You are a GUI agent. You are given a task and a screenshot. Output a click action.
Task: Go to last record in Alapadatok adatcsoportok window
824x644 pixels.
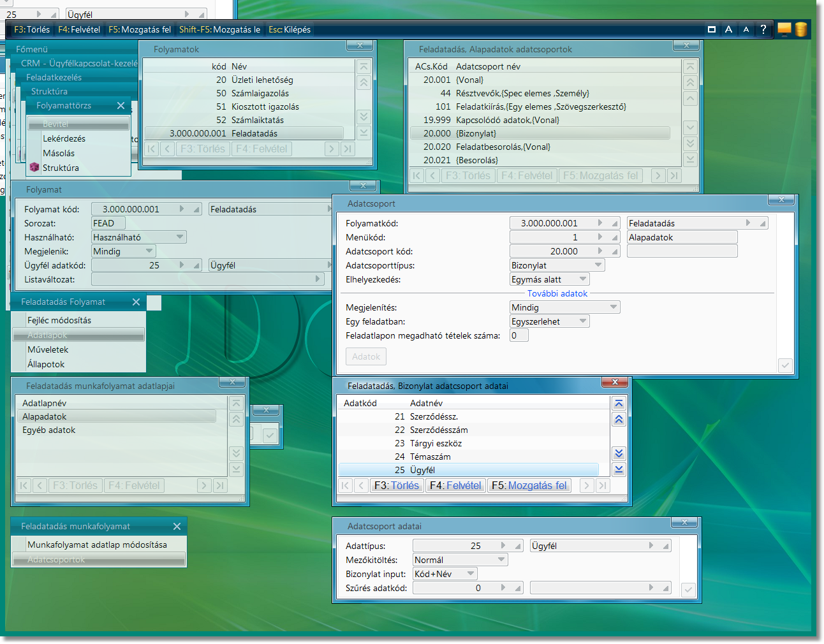(675, 176)
